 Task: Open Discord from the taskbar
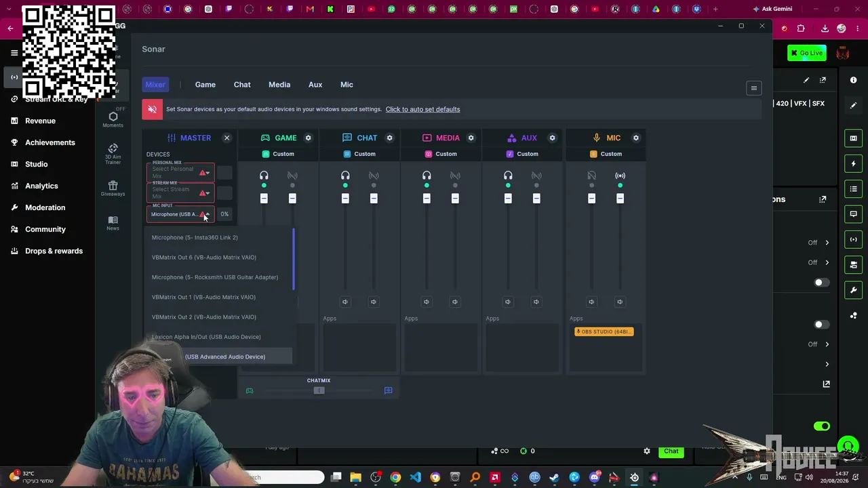click(x=594, y=477)
